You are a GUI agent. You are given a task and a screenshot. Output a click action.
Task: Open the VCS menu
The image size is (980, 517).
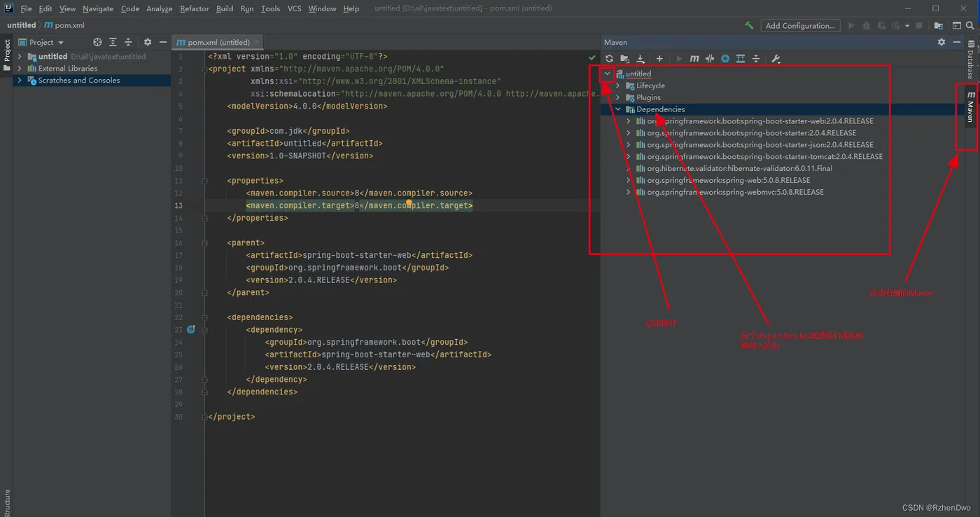295,8
